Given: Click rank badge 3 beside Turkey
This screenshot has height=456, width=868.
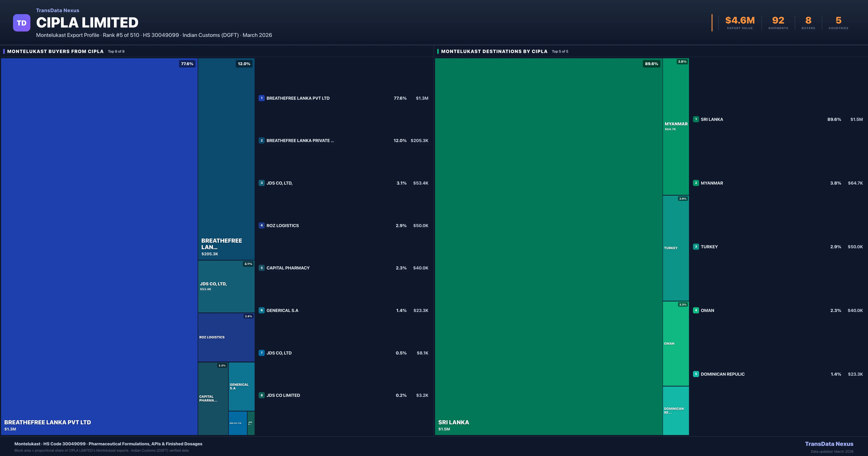Looking at the screenshot, I should click(x=696, y=247).
